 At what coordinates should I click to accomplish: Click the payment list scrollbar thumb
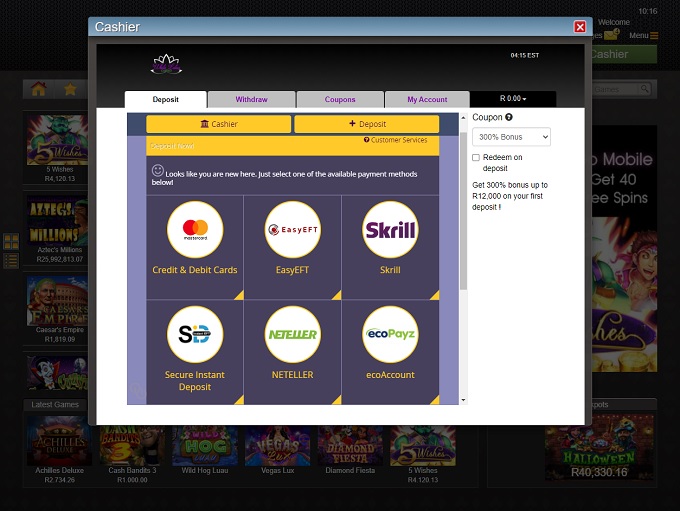[463, 211]
